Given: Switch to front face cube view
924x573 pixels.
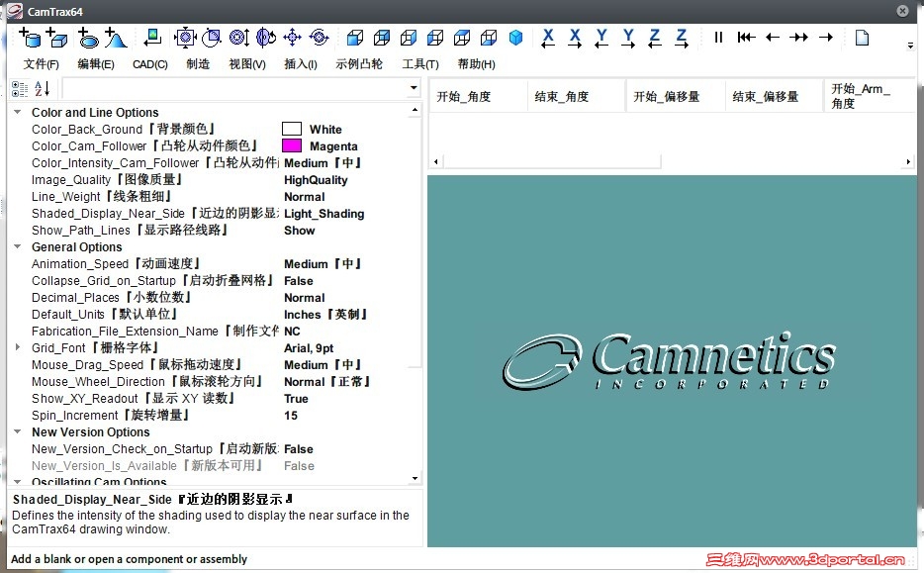Looking at the screenshot, I should pyautogui.click(x=355, y=38).
